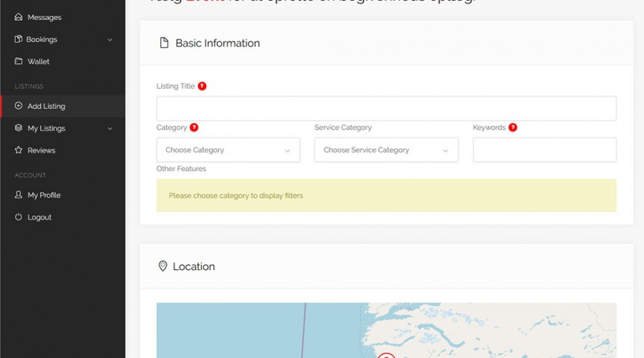
Task: Click the red map marker pin
Action: tap(386, 356)
